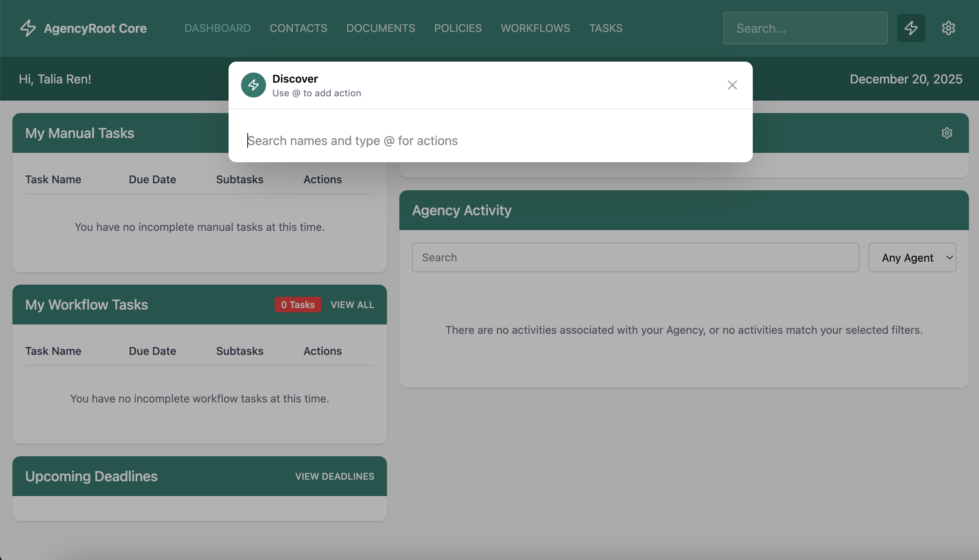Open the Documents tab

pos(381,28)
